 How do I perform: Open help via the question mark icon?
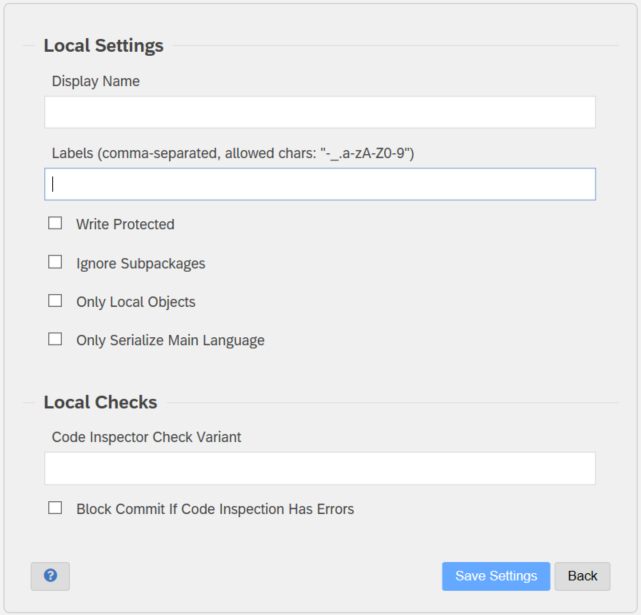[x=50, y=576]
